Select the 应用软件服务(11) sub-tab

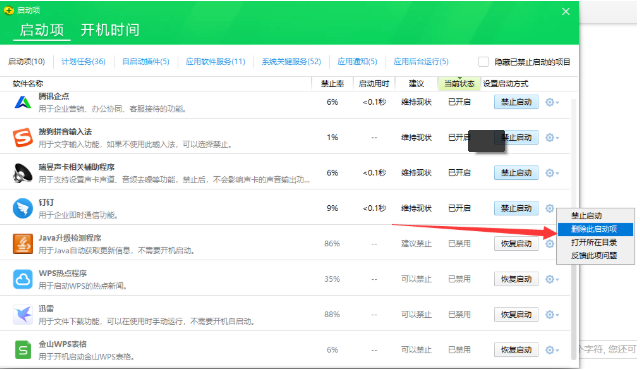click(x=216, y=62)
